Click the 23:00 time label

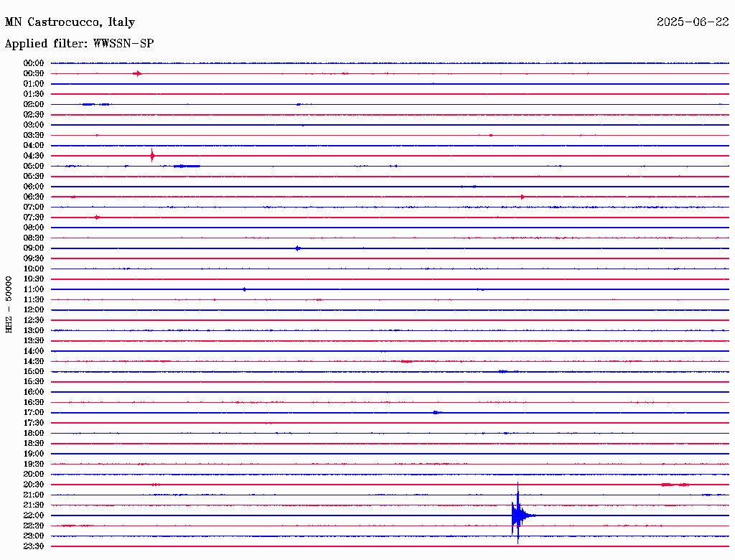(34, 536)
